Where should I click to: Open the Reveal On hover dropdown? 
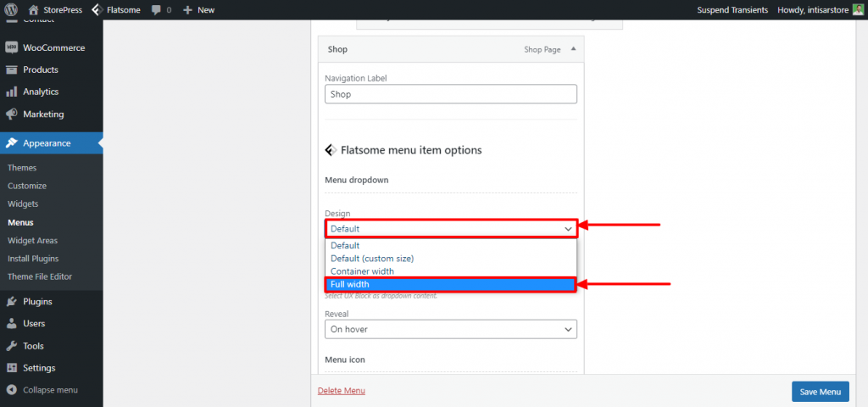(451, 329)
